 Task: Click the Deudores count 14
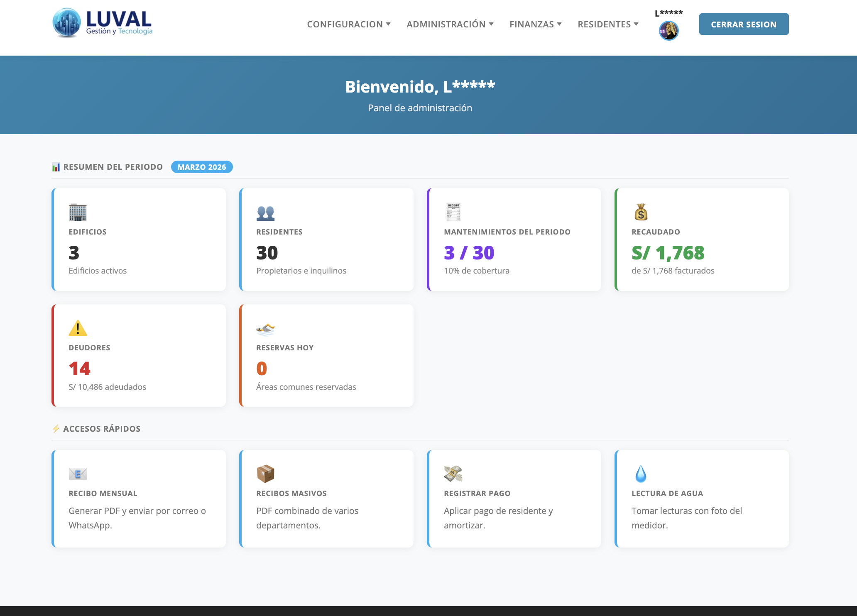click(x=79, y=369)
